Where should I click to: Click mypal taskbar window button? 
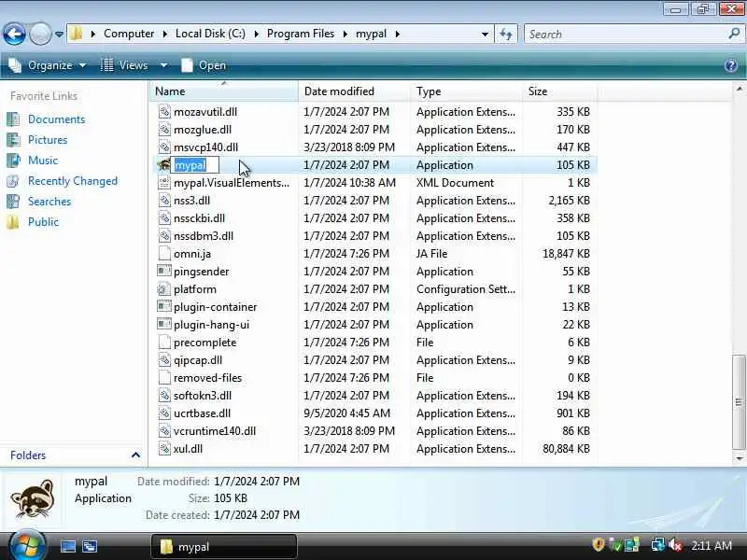click(x=224, y=546)
